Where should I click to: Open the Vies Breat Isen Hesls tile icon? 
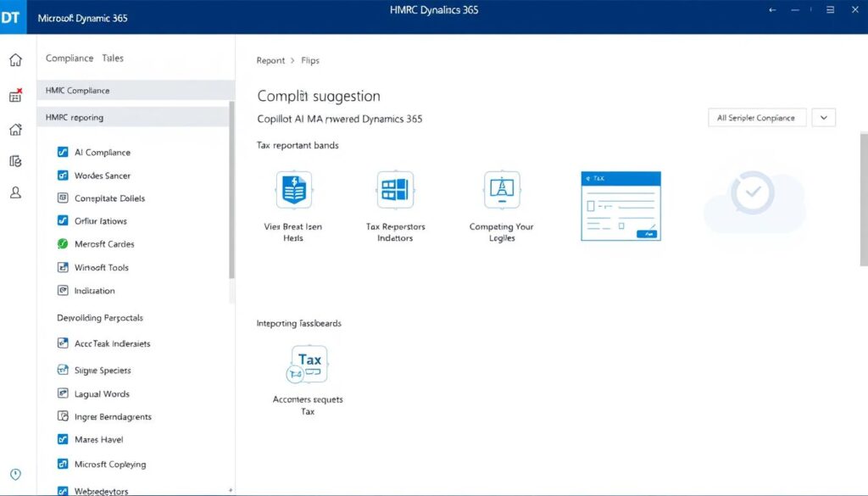(294, 190)
